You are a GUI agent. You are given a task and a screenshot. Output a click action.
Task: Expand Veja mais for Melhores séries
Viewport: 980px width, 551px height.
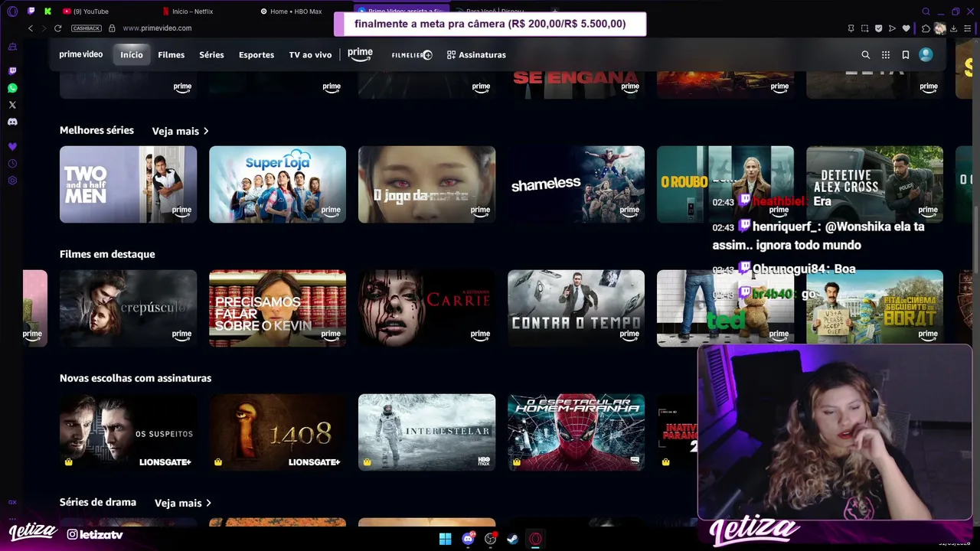tap(181, 132)
